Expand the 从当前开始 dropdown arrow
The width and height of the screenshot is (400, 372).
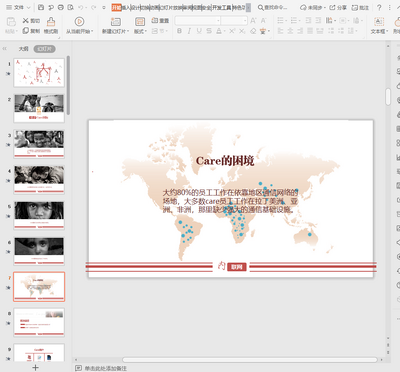point(92,31)
